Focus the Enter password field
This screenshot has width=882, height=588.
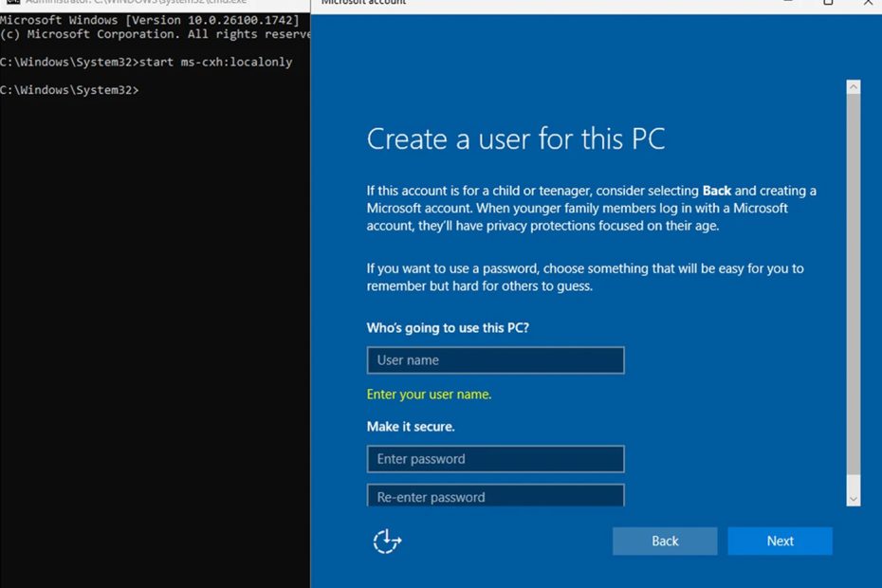(496, 459)
